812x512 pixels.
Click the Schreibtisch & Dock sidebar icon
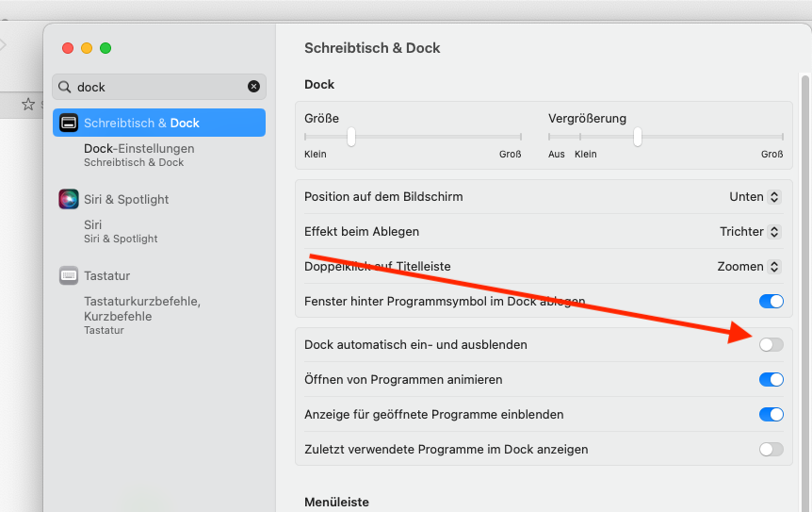click(69, 123)
